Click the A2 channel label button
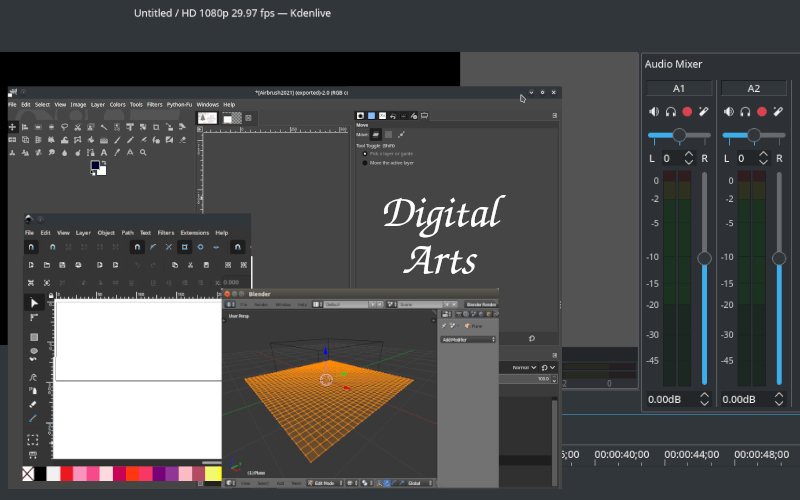This screenshot has height=500, width=800. click(754, 88)
